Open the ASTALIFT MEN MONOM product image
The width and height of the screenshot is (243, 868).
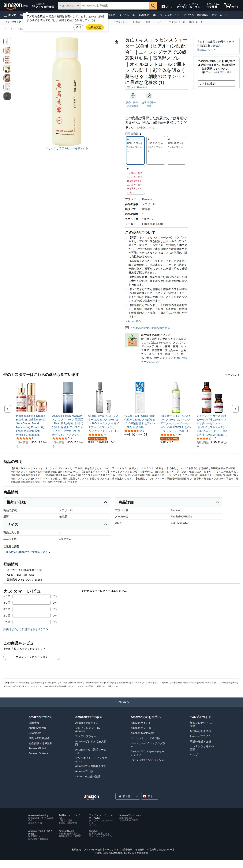(x=68, y=397)
